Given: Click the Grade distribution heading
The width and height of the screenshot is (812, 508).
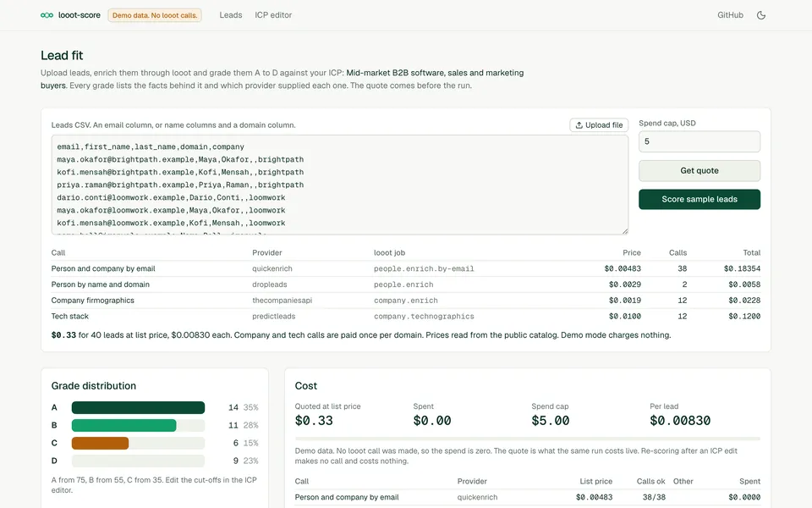Looking at the screenshot, I should pos(94,386).
